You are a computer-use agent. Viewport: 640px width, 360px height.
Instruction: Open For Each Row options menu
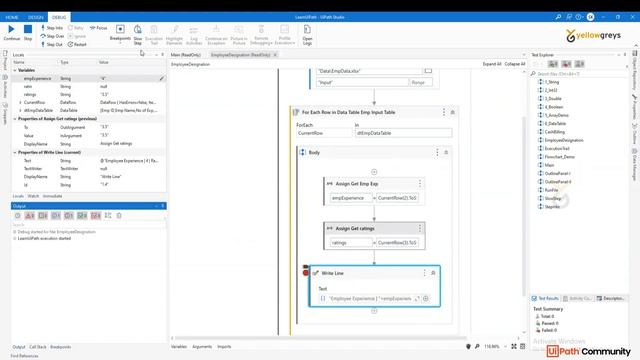[x=444, y=112]
